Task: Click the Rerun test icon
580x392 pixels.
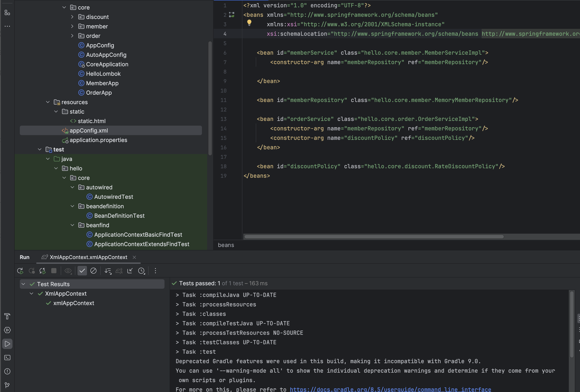Action: coord(20,271)
